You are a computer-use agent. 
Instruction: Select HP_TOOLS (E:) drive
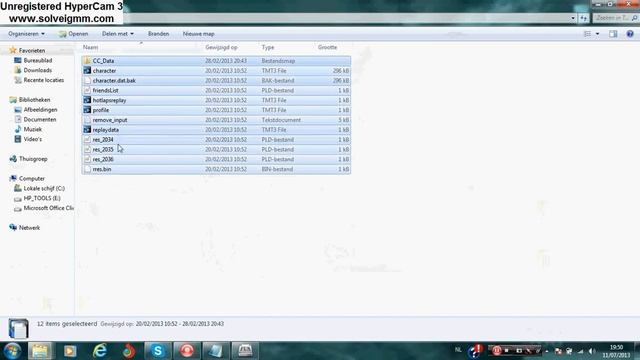pyautogui.click(x=42, y=198)
